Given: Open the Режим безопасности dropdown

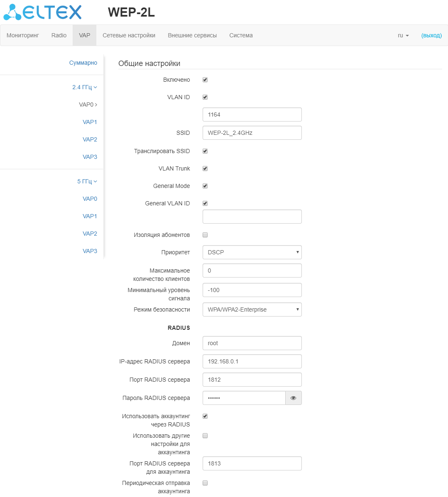Looking at the screenshot, I should pos(252,309).
